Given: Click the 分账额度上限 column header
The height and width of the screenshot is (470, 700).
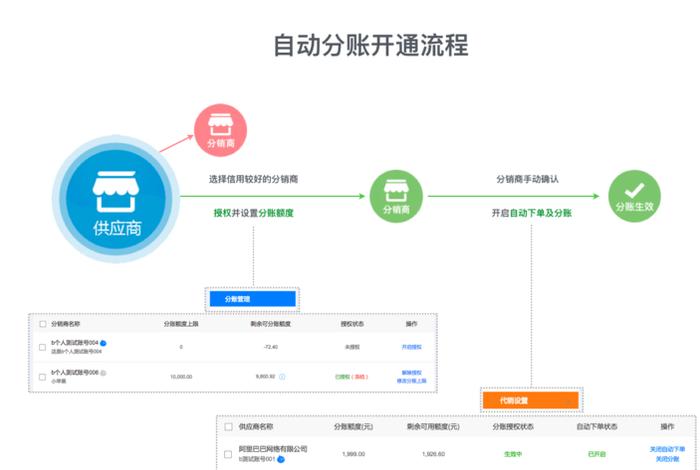Looking at the screenshot, I should [x=181, y=324].
